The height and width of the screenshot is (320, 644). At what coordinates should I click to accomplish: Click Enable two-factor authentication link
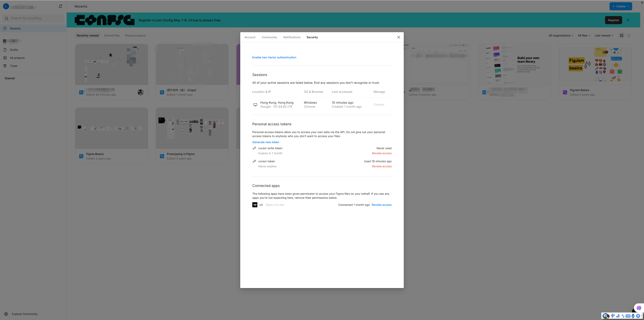[x=274, y=57]
